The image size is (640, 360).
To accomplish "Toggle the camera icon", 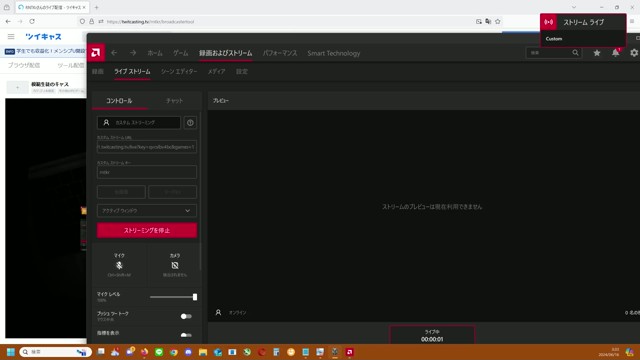I will point(175,265).
